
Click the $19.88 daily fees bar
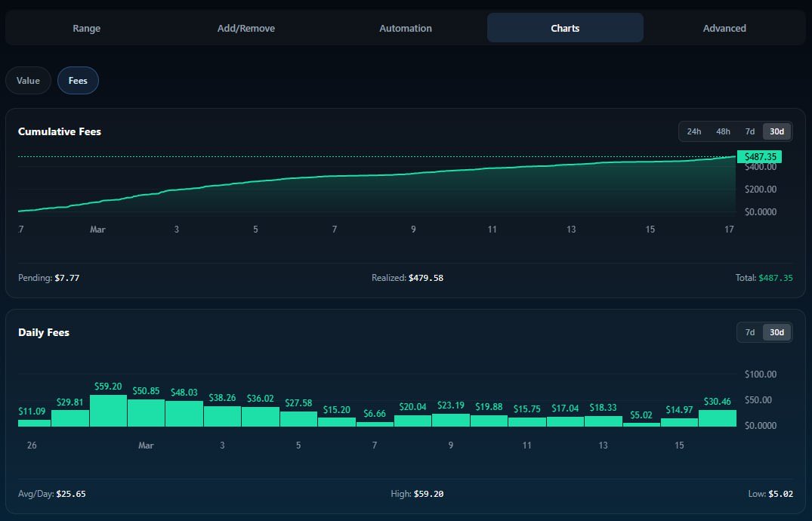pos(489,421)
